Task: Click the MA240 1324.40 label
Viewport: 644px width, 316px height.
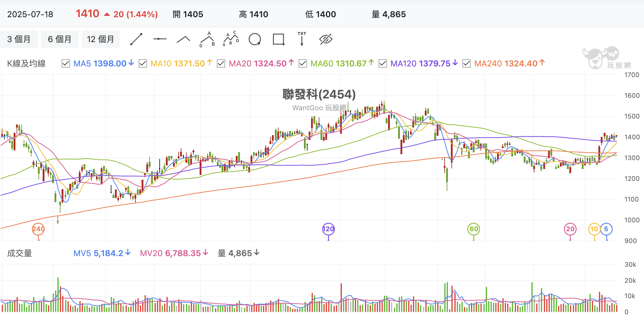Action: (x=510, y=63)
